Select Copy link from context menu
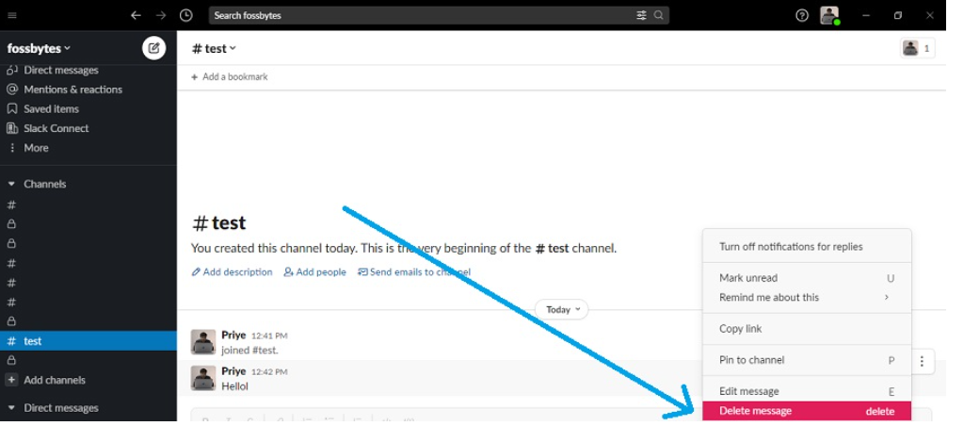The height and width of the screenshot is (426, 980). (x=741, y=329)
